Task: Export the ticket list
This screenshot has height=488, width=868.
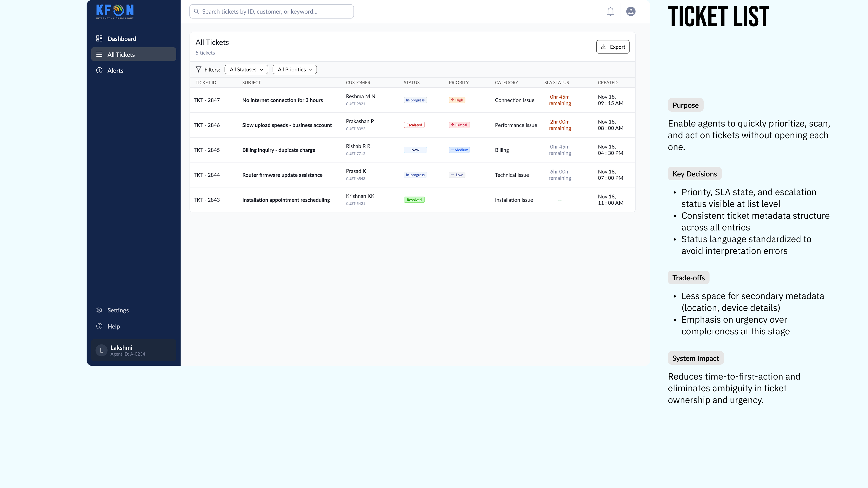Action: (613, 47)
